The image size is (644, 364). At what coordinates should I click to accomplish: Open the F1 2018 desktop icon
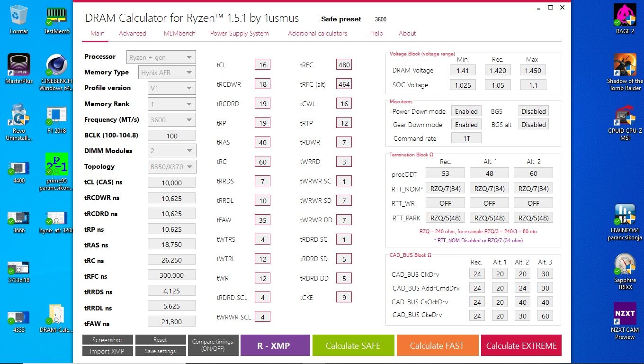click(57, 120)
